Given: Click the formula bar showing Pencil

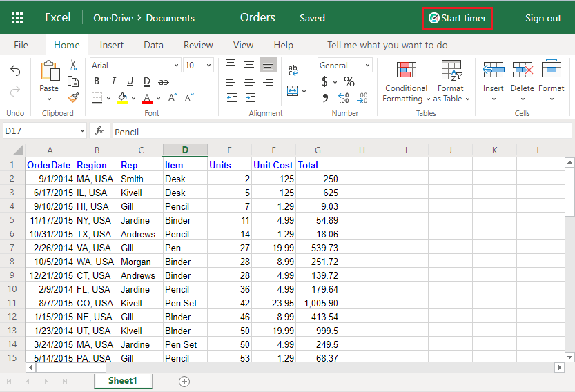Looking at the screenshot, I should pyautogui.click(x=342, y=131).
